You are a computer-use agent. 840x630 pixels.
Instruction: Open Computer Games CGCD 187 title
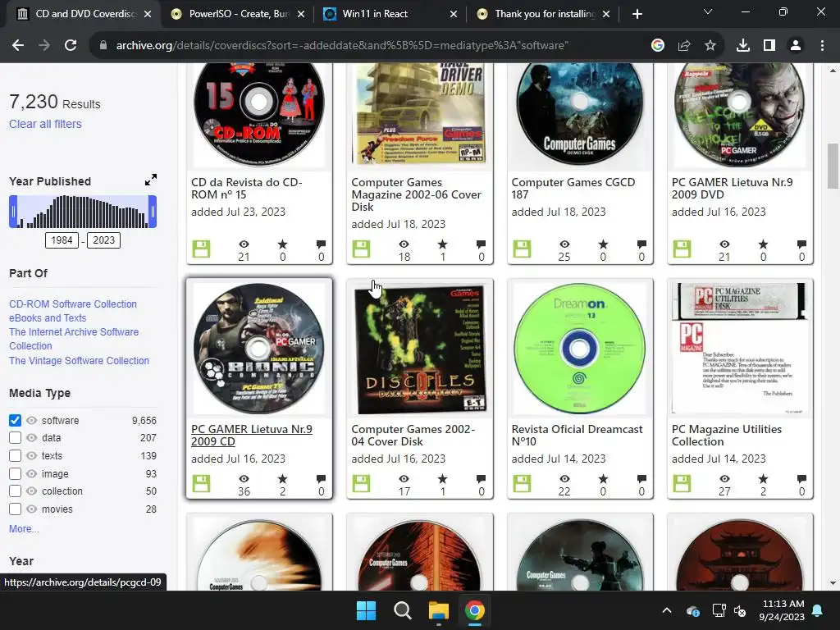[573, 188]
